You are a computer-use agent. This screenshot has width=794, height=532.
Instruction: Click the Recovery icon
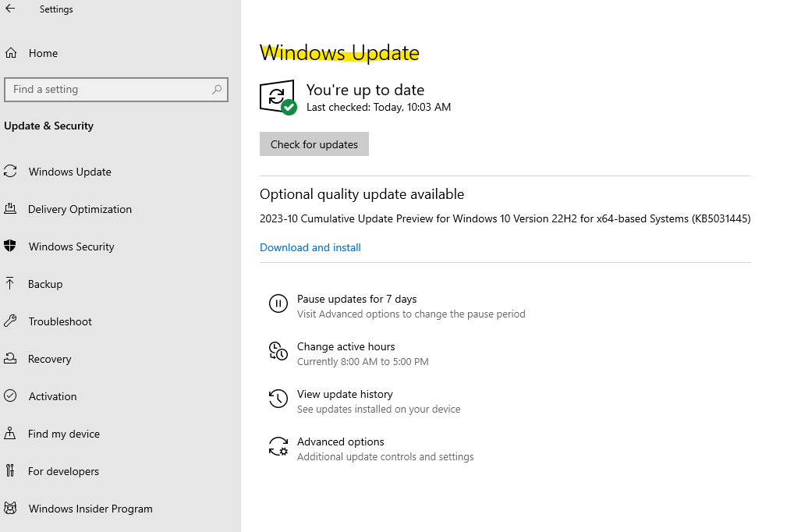(10, 358)
